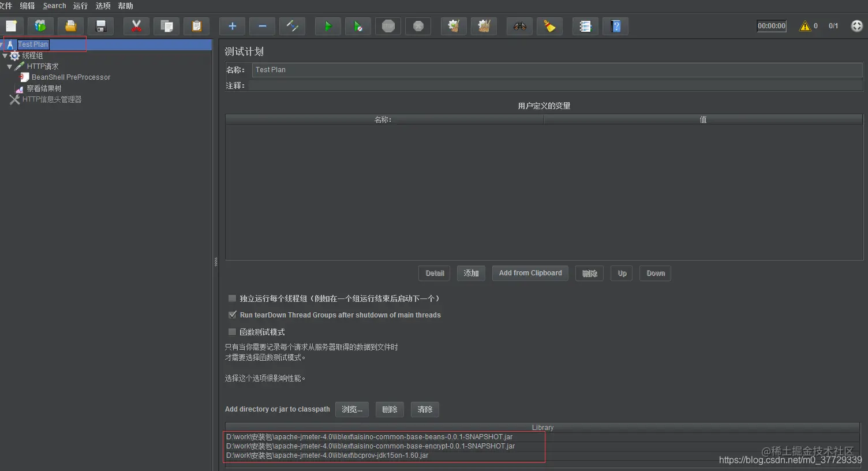Click the Down button
The image size is (868, 471).
pos(655,274)
